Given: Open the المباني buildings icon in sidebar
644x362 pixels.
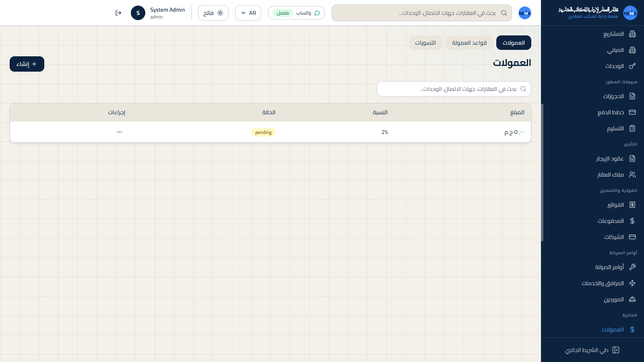Looking at the screenshot, I should click(632, 50).
